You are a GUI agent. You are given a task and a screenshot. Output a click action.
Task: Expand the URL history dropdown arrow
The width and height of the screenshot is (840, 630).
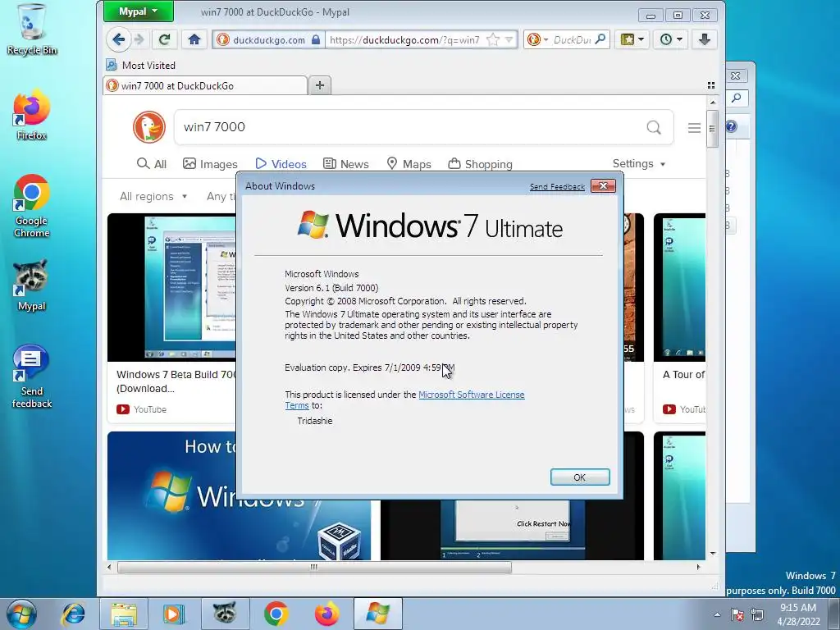[509, 39]
